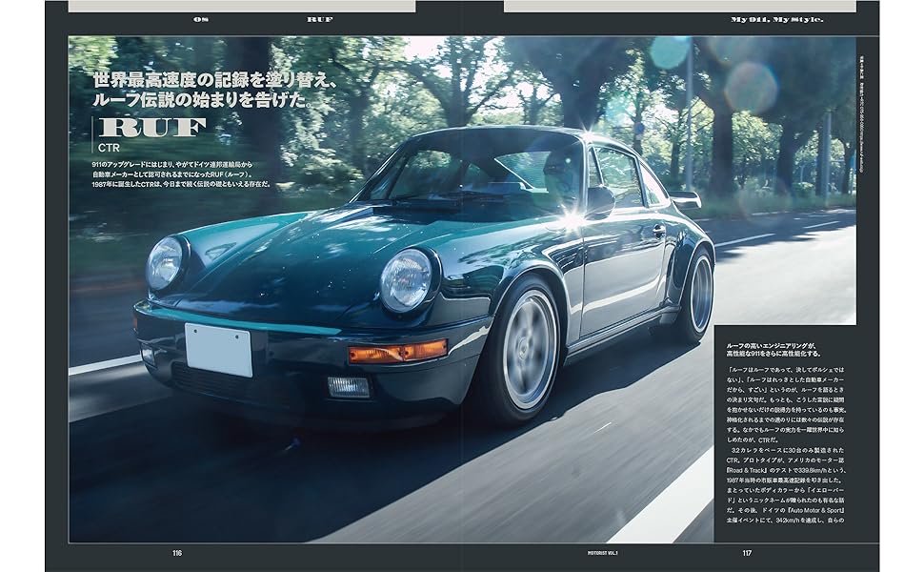Click page number 116 in footer
This screenshot has width=924, height=572.
click(x=177, y=553)
